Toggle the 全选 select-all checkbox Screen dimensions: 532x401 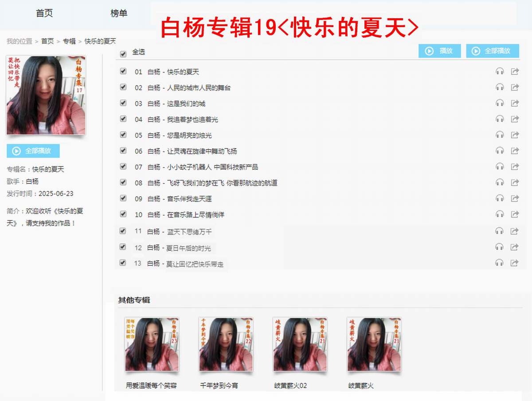(x=123, y=54)
